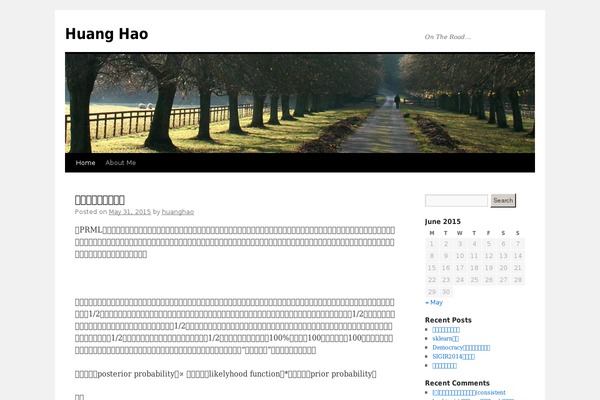Click calendar day 30
The image size is (600, 400).
446,292
